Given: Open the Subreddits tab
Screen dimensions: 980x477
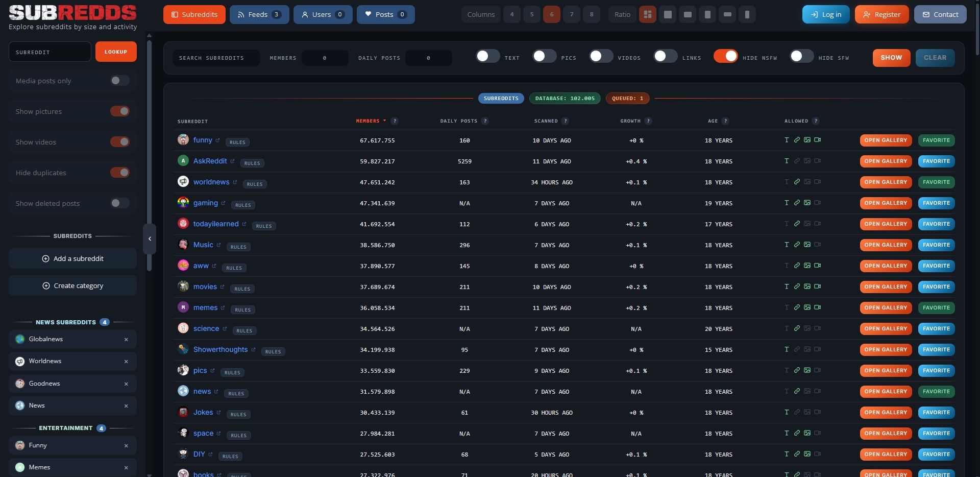Looking at the screenshot, I should click(194, 14).
